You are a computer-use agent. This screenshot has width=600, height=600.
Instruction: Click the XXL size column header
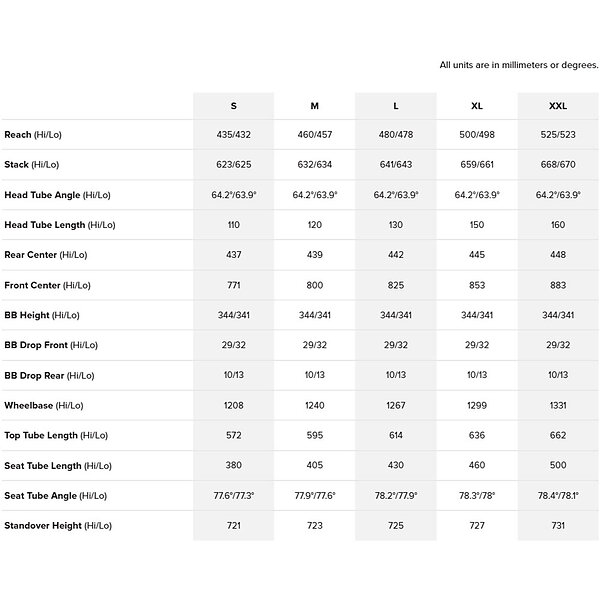tap(557, 106)
